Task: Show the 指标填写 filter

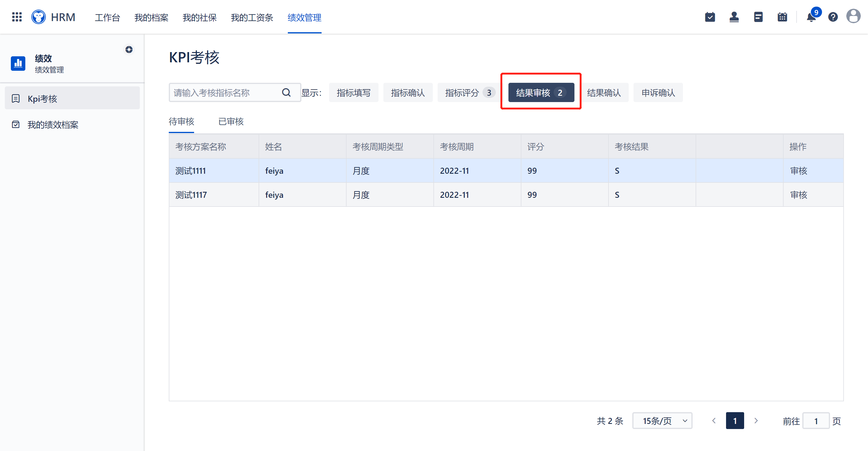Action: (x=354, y=92)
